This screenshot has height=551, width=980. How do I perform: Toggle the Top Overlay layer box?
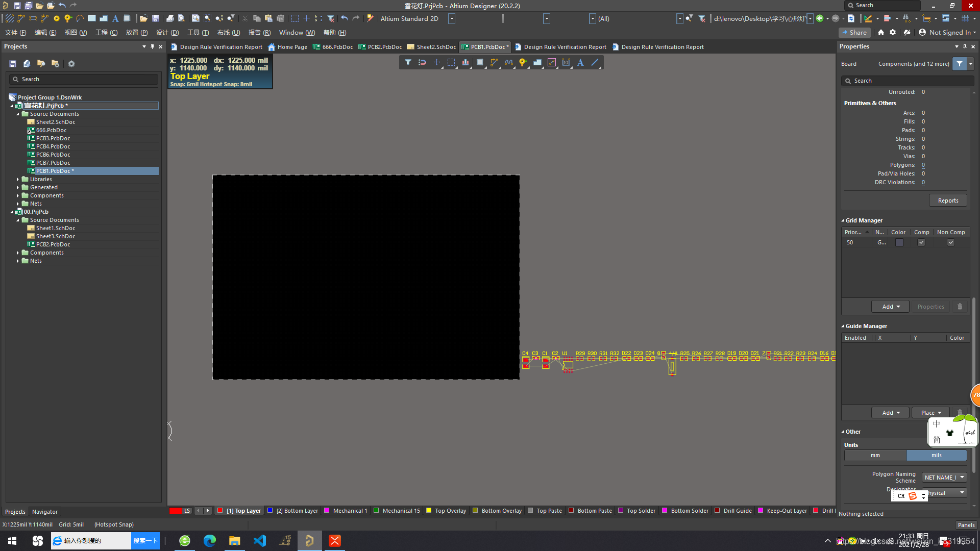(429, 510)
